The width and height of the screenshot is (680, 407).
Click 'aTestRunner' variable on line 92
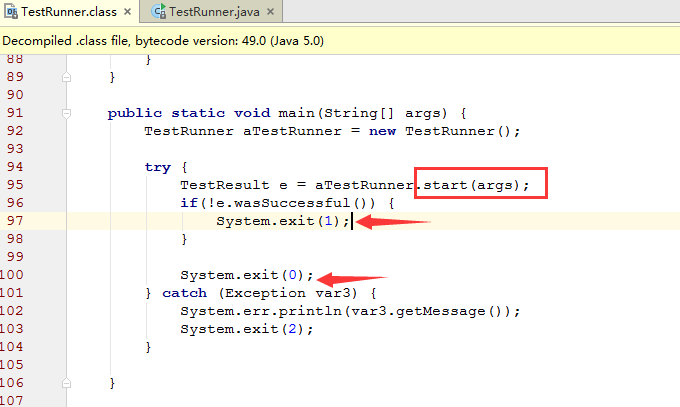tap(292, 131)
